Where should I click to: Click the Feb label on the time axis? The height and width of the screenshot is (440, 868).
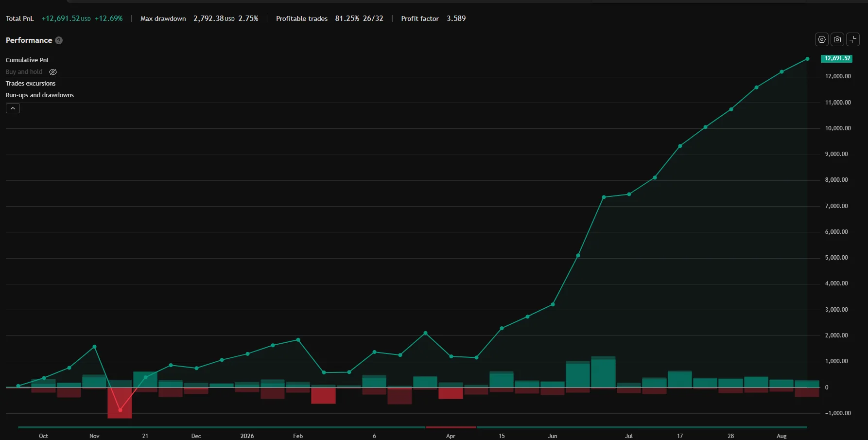click(298, 436)
